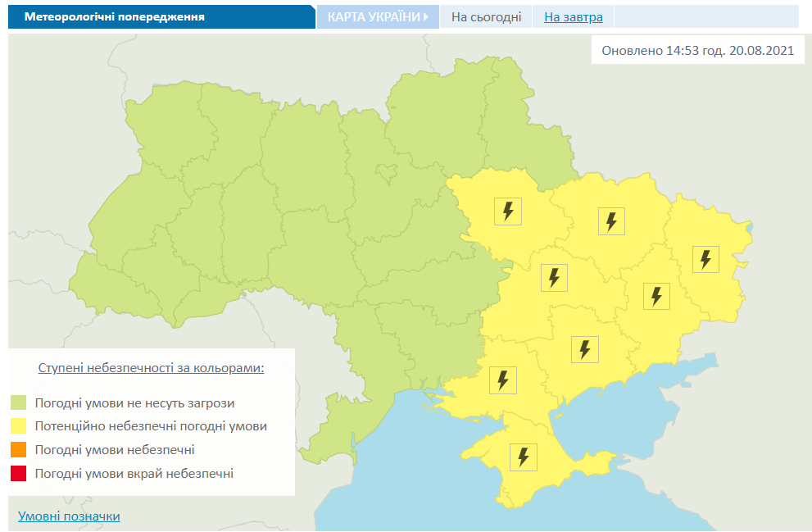Image resolution: width=812 pixels, height=532 pixels.
Task: Open the 'Умовні позначки' link
Action: [x=69, y=516]
